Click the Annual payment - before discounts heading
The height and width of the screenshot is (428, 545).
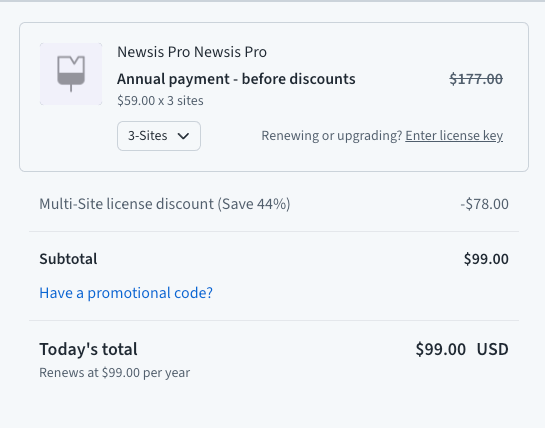click(x=236, y=79)
